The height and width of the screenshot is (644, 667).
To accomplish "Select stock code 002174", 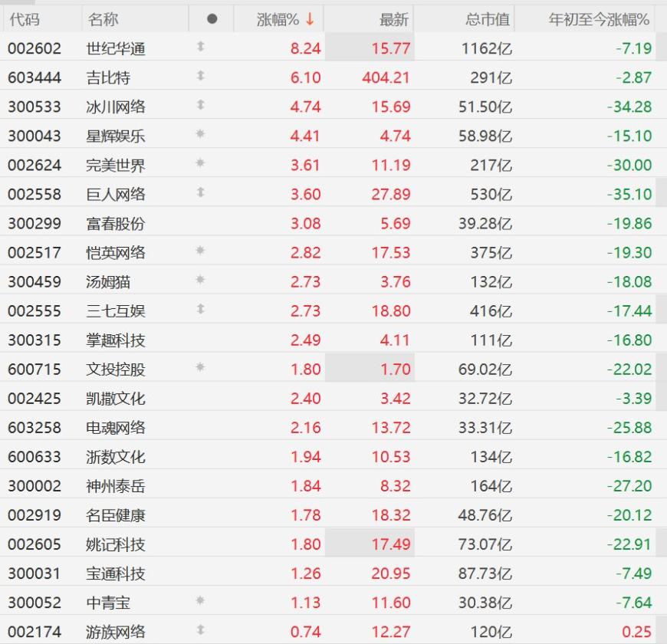I will pos(34,632).
